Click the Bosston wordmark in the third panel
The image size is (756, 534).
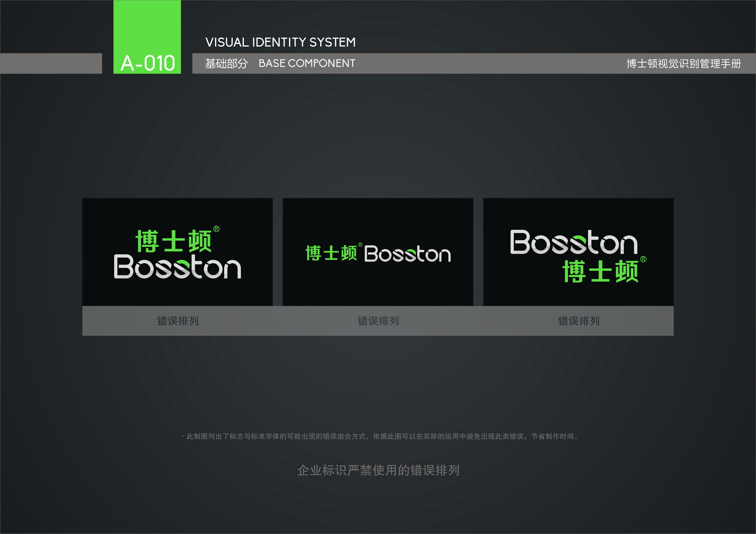pyautogui.click(x=574, y=242)
